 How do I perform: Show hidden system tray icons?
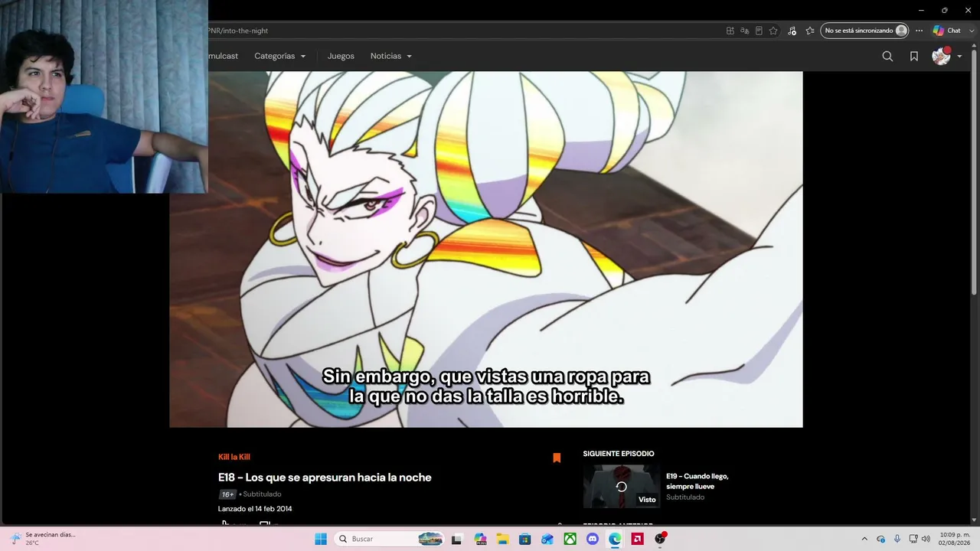coord(864,539)
